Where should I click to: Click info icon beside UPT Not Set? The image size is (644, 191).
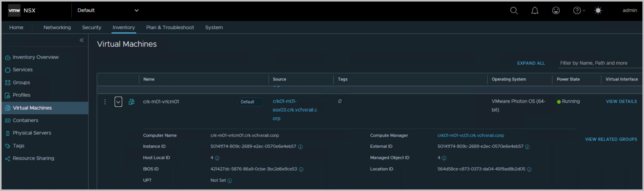point(230,181)
